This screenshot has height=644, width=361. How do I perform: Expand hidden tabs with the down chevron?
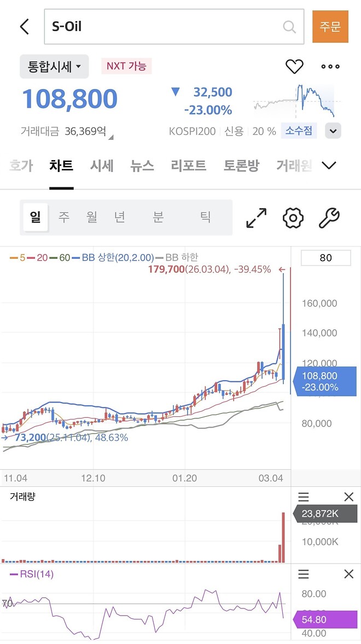pyautogui.click(x=329, y=166)
